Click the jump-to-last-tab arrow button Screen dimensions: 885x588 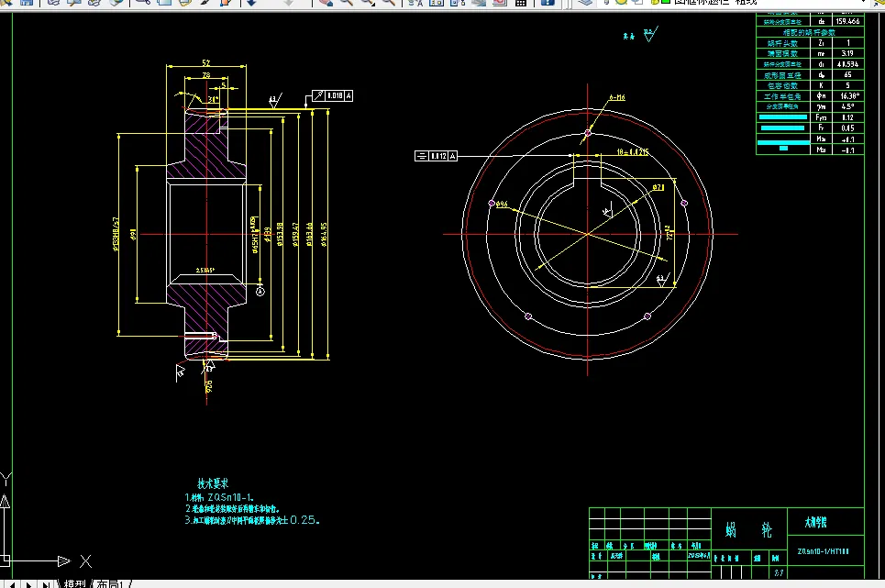46,584
